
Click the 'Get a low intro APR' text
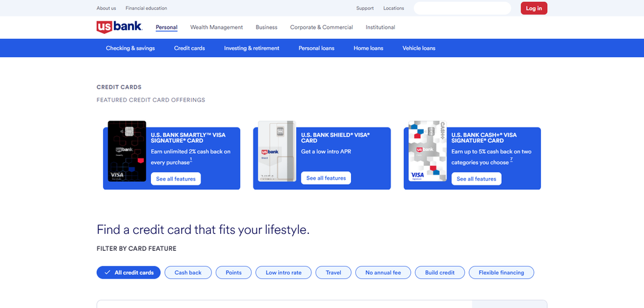[x=326, y=151]
